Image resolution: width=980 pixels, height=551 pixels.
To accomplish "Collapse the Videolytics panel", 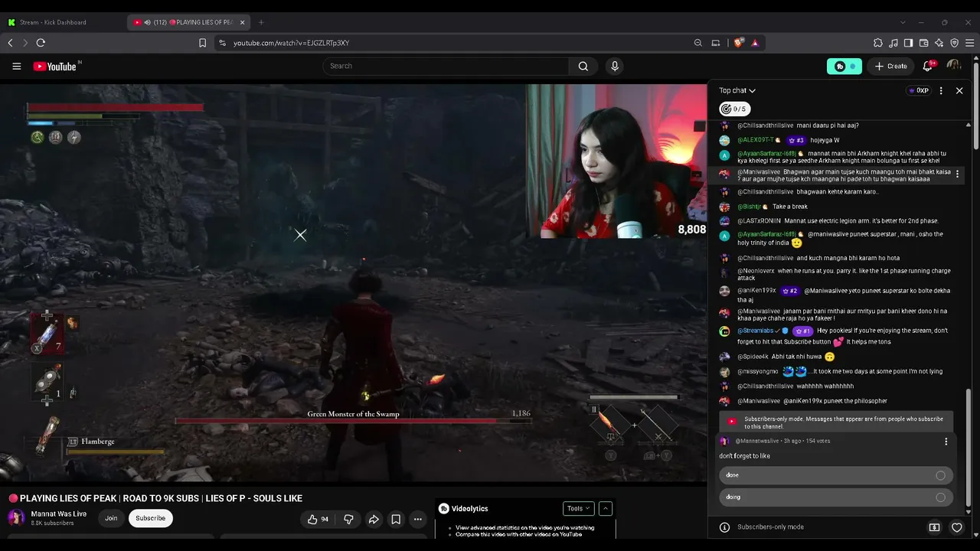I will (x=606, y=509).
